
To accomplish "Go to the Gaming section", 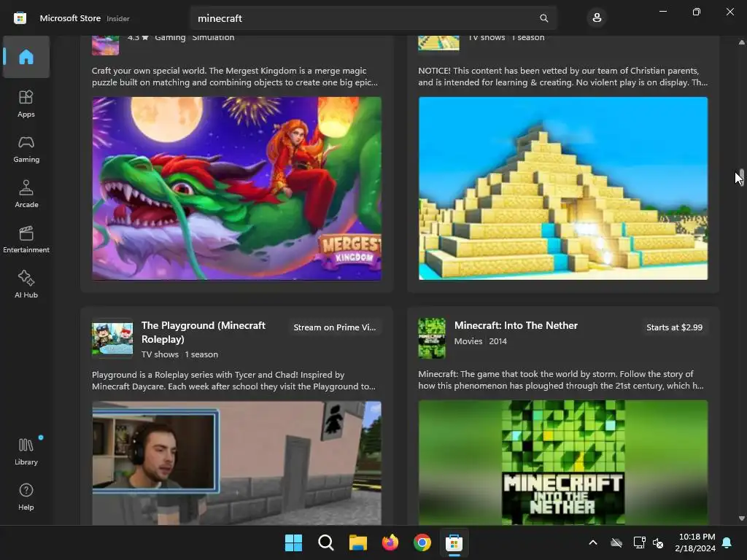I will point(26,149).
